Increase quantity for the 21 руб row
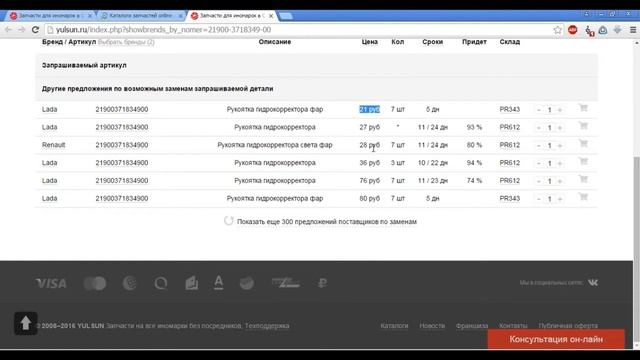Image resolution: width=640 pixels, height=360 pixels. pos(560,110)
